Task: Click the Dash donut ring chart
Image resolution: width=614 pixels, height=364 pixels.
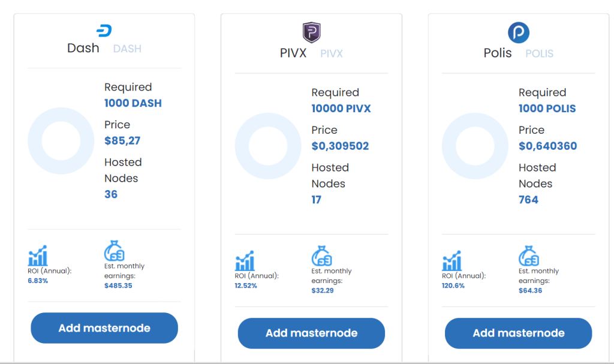Action: tap(53, 141)
